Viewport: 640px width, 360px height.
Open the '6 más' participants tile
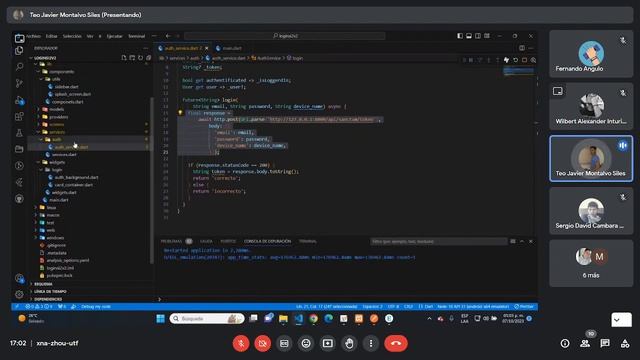click(x=591, y=263)
